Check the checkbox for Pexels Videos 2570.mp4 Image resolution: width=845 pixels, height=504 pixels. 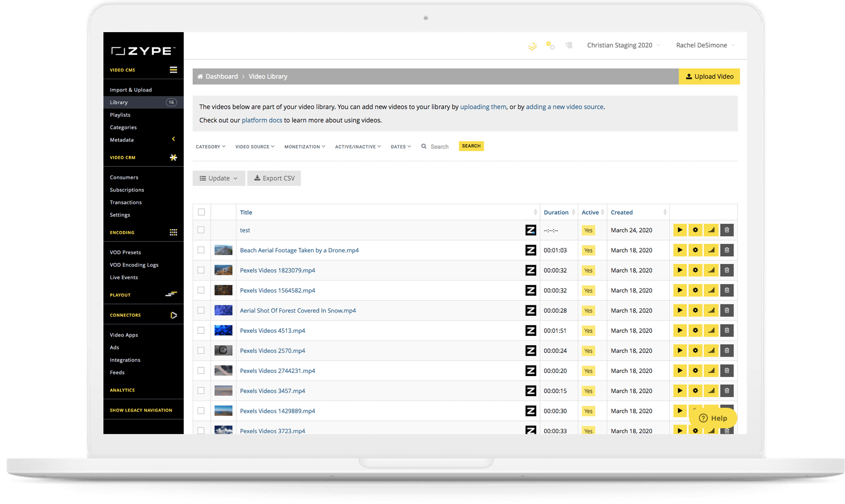pyautogui.click(x=201, y=351)
